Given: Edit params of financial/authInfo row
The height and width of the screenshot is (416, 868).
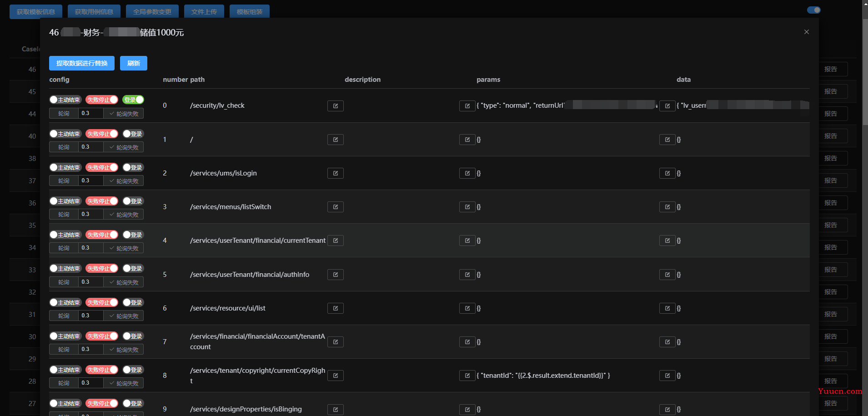Looking at the screenshot, I should click(467, 275).
